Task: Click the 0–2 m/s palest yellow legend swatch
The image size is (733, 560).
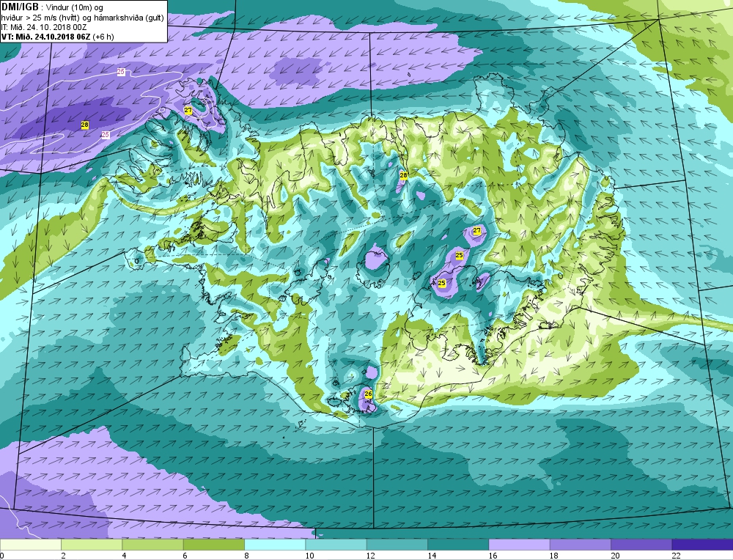Action: (30, 545)
